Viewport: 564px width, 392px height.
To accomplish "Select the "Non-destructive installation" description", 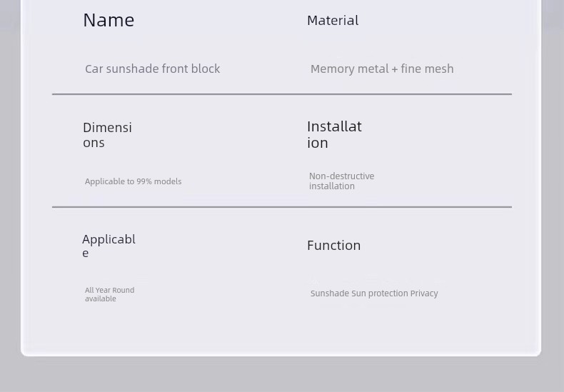I will [341, 181].
